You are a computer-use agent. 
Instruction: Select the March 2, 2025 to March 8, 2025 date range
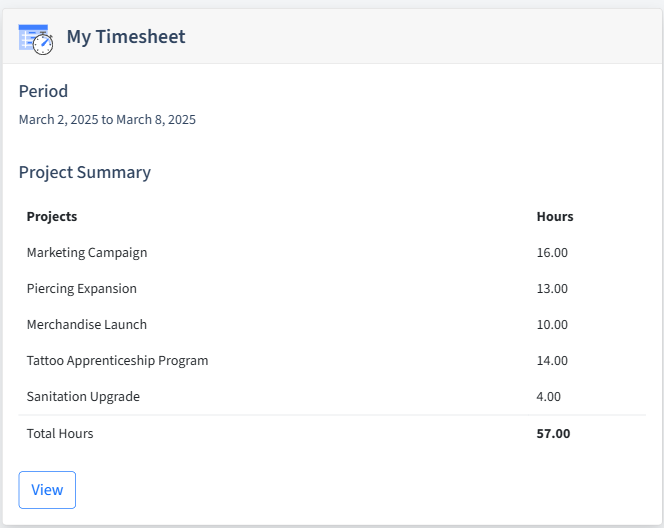tap(107, 119)
